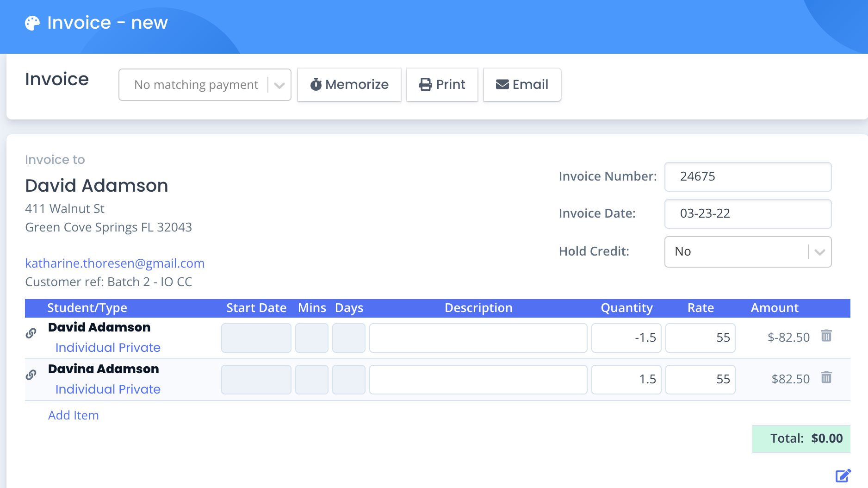Click the Quantity column header

(626, 308)
